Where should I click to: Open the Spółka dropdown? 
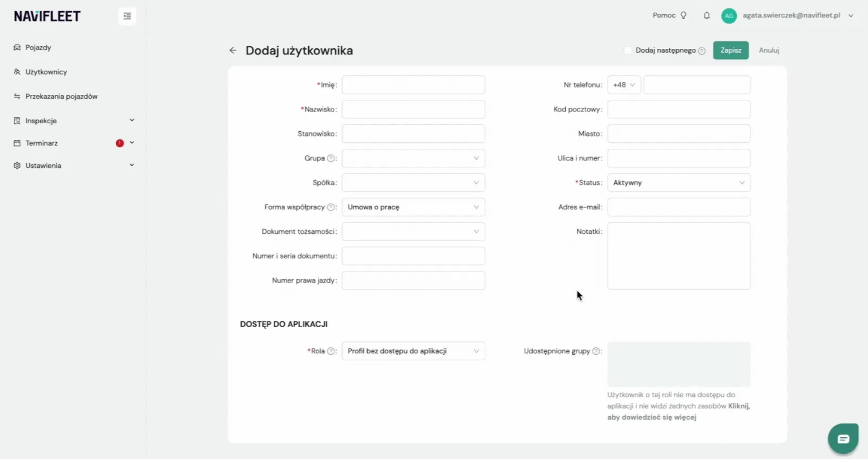[414, 183]
